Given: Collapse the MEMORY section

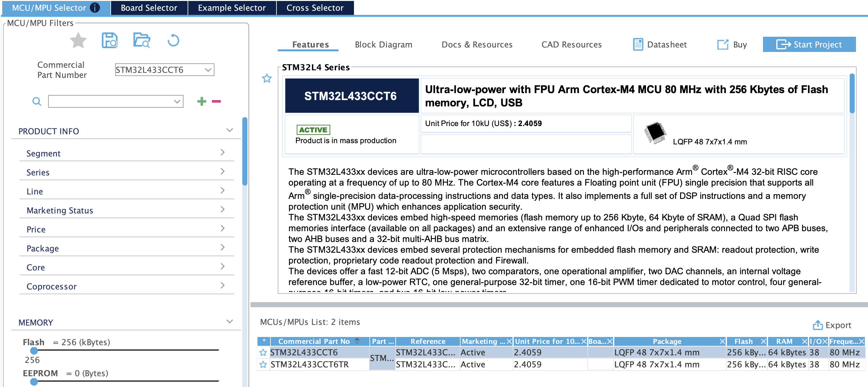Looking at the screenshot, I should coord(230,321).
